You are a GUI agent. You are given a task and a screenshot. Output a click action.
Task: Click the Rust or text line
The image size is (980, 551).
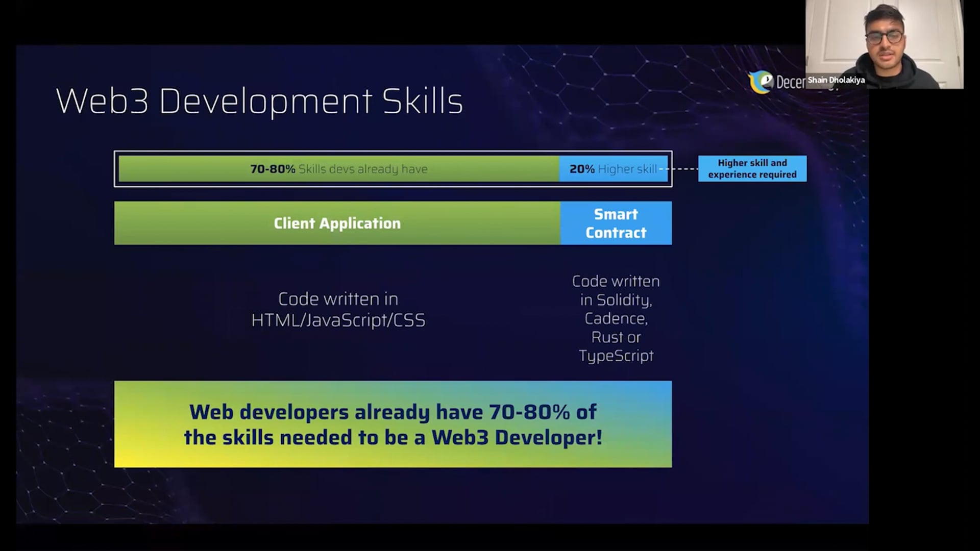coord(616,337)
